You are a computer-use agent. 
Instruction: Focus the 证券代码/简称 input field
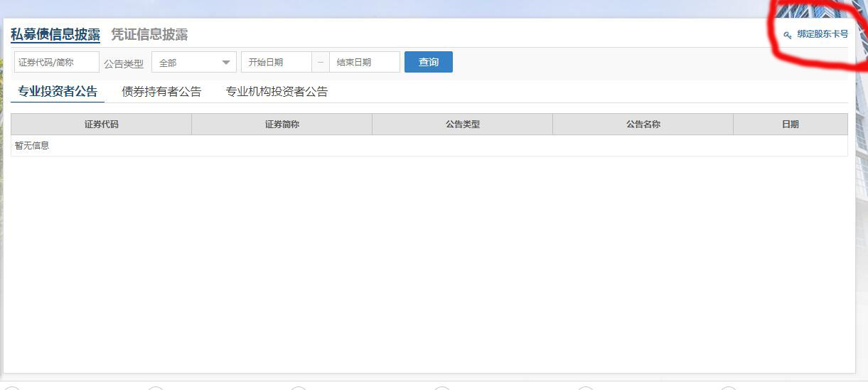coord(57,62)
